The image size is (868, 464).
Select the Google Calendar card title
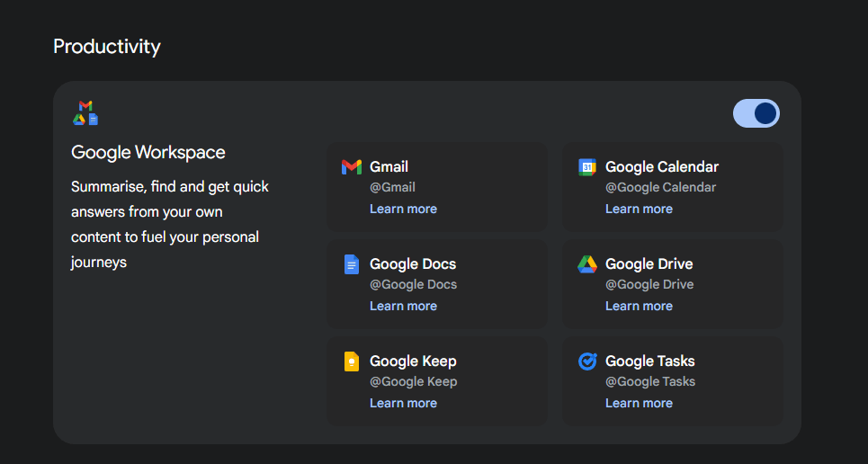662,166
